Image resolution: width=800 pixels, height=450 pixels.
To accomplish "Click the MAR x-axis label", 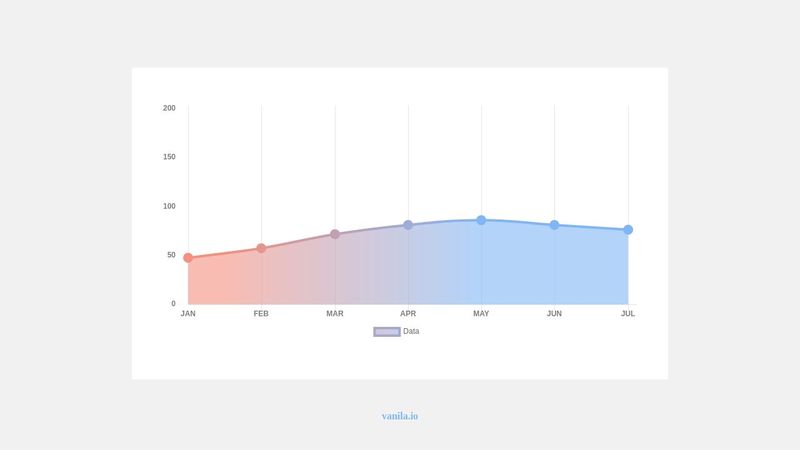I will pyautogui.click(x=335, y=314).
